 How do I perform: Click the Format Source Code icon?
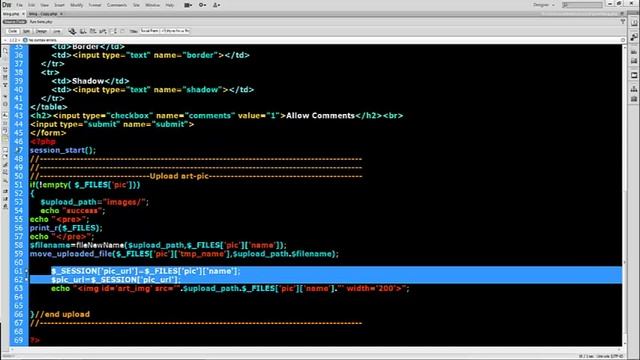(5, 207)
